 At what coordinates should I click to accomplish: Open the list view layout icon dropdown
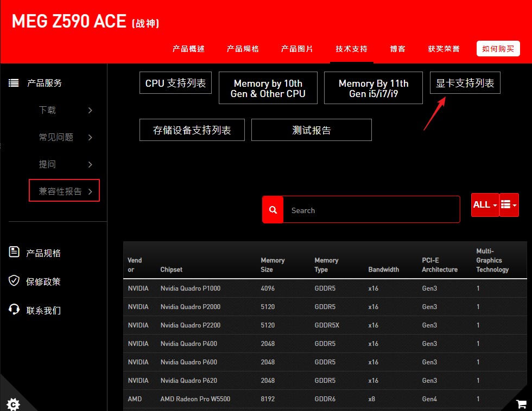509,204
